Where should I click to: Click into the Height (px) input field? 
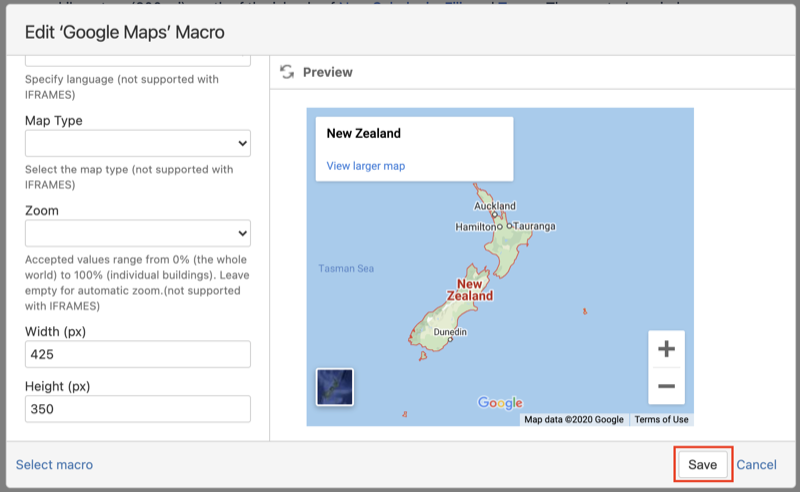pos(138,409)
